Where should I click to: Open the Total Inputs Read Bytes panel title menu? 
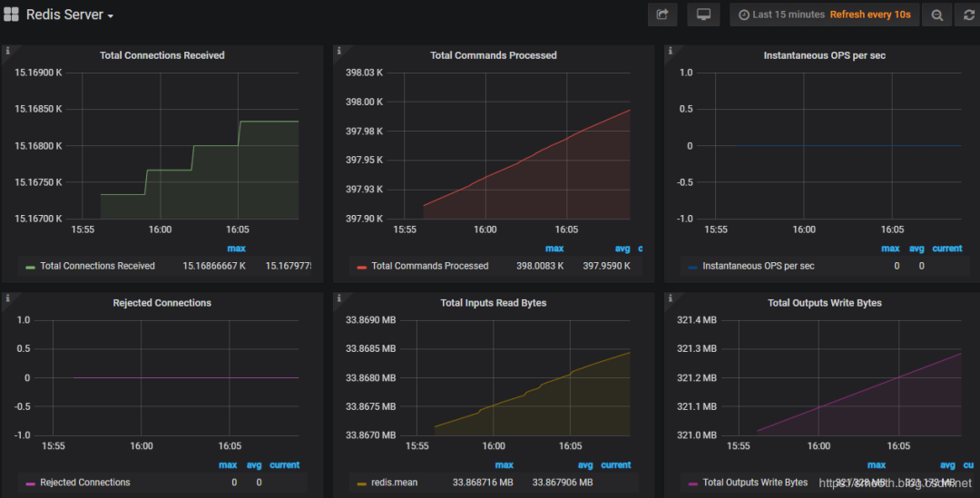click(493, 303)
